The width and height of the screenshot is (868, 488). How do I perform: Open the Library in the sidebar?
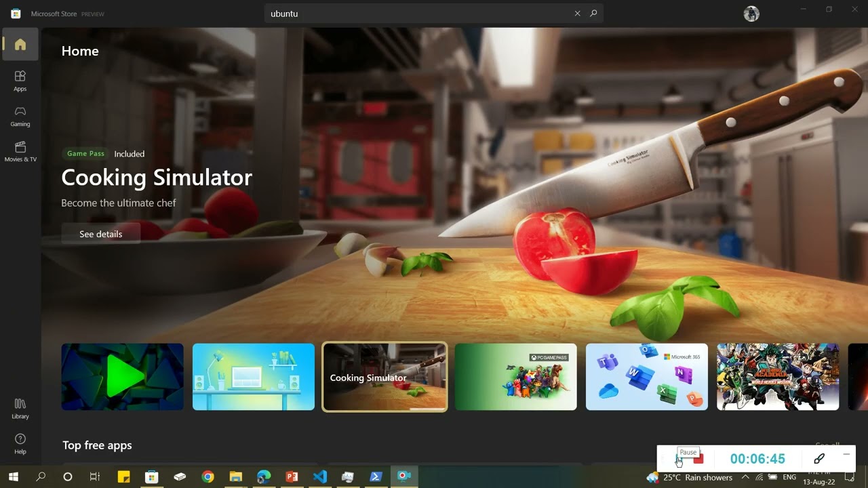20,408
